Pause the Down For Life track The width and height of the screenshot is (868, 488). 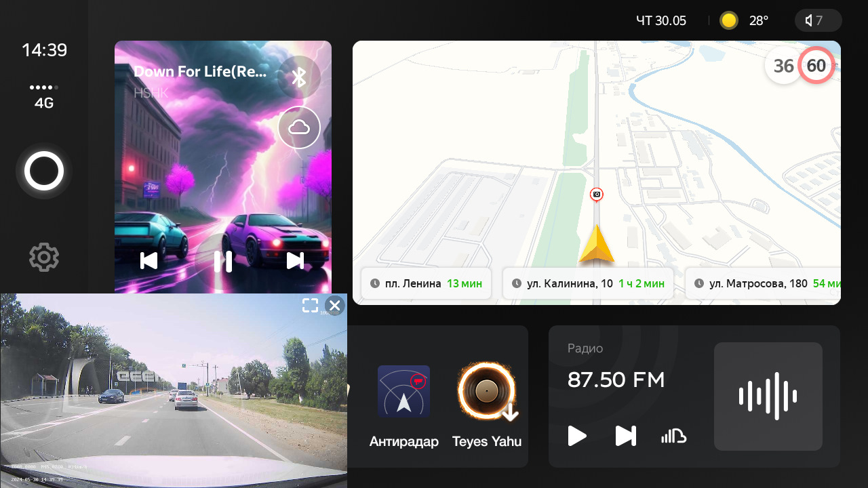223,261
